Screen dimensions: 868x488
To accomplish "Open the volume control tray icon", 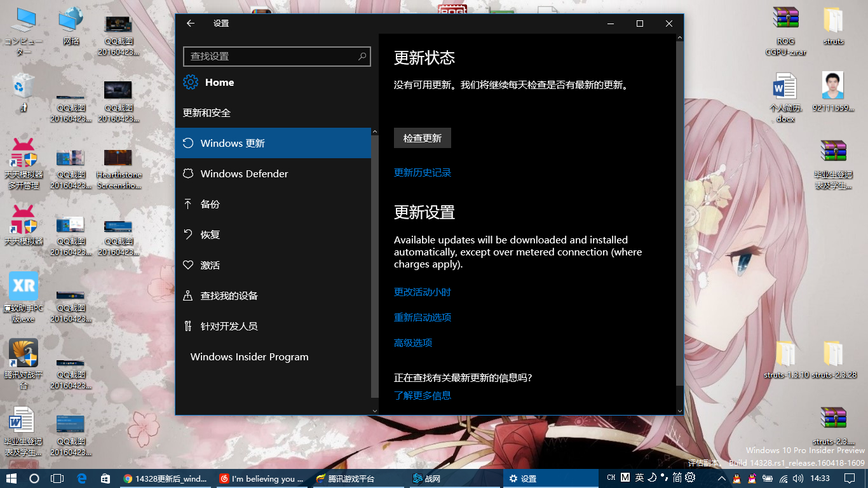I will click(799, 478).
